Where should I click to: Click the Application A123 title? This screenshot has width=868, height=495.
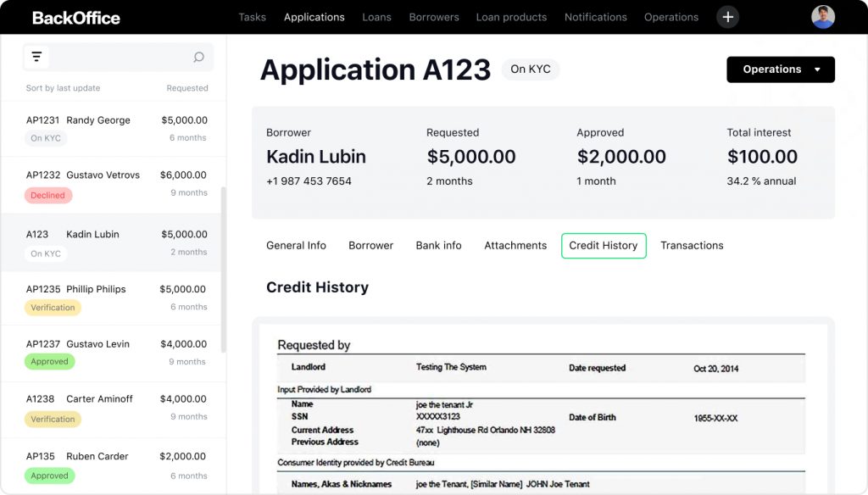[x=376, y=70]
